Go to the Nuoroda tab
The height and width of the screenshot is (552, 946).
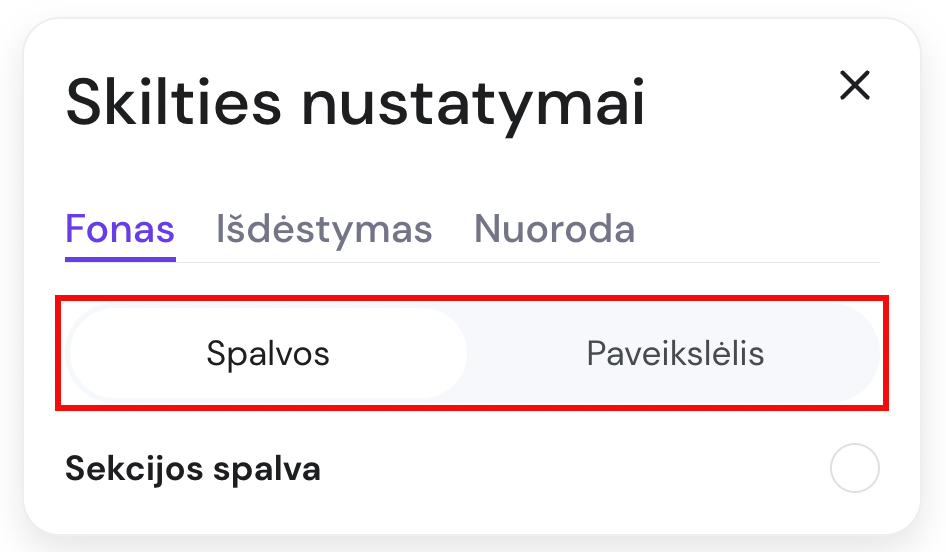point(554,230)
